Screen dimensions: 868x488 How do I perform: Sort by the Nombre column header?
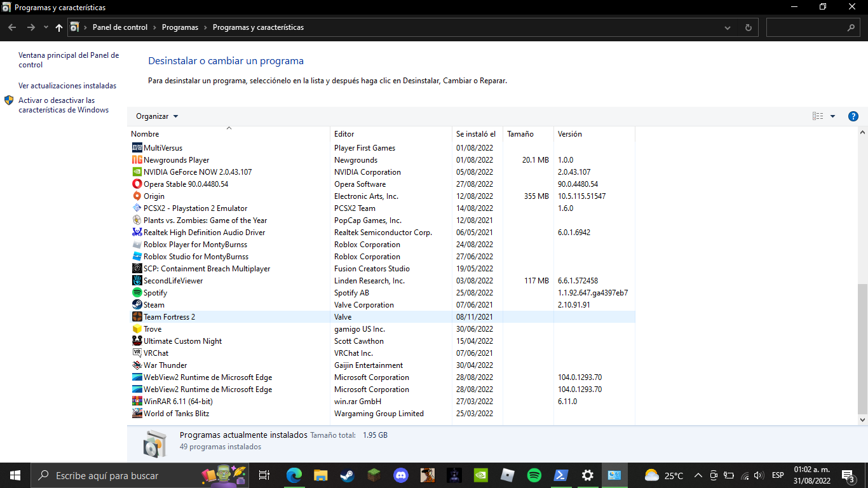coord(229,134)
